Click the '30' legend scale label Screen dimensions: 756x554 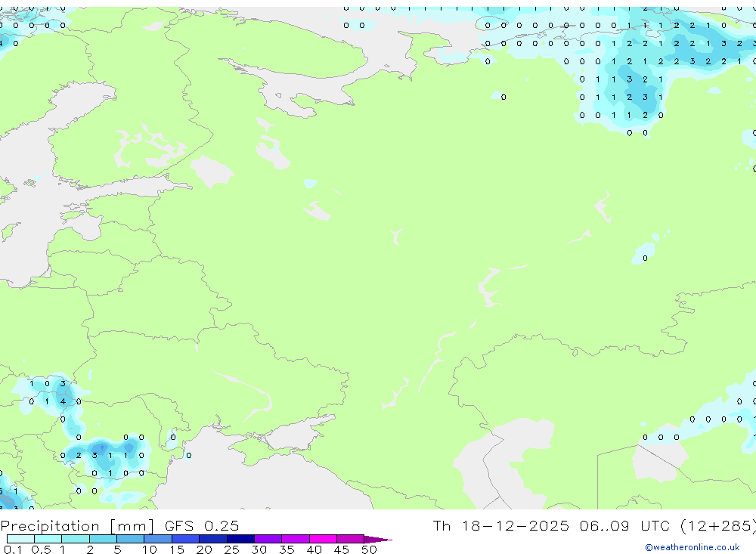(x=259, y=549)
